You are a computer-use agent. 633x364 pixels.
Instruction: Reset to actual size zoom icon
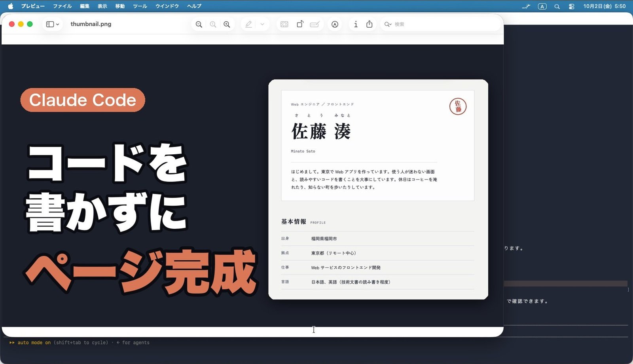213,24
